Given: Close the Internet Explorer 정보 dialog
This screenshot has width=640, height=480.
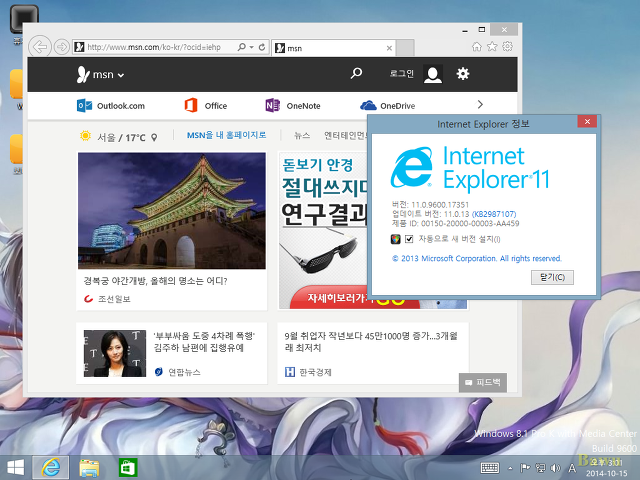Looking at the screenshot, I should click(x=587, y=122).
